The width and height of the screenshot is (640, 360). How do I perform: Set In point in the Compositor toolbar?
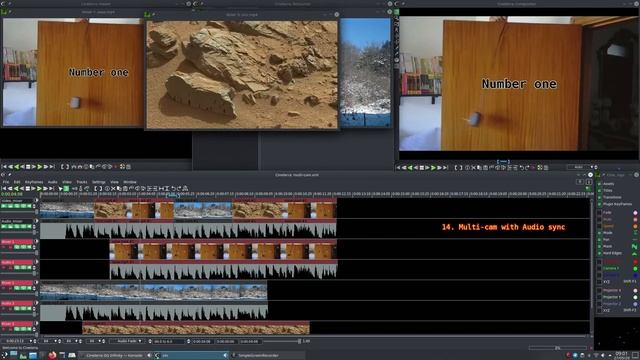(x=456, y=167)
